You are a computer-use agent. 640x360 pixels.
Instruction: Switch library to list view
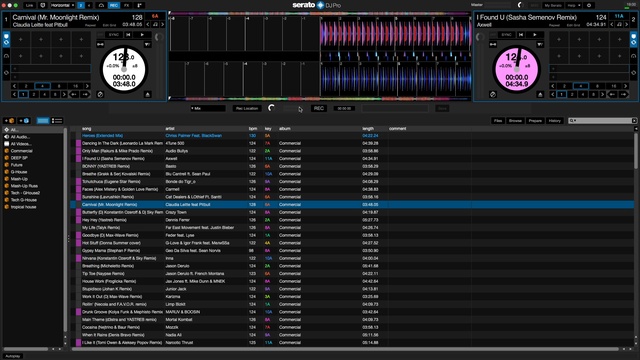coord(43,120)
